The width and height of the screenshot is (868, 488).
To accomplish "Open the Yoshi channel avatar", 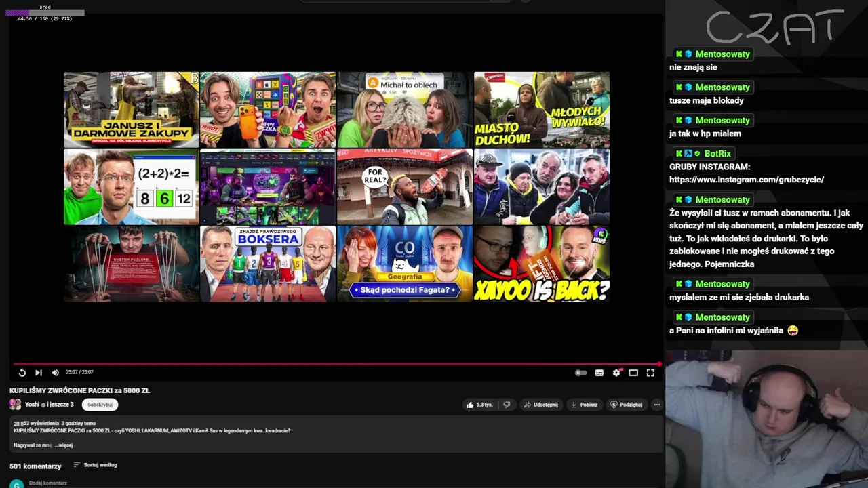I will click(x=15, y=405).
